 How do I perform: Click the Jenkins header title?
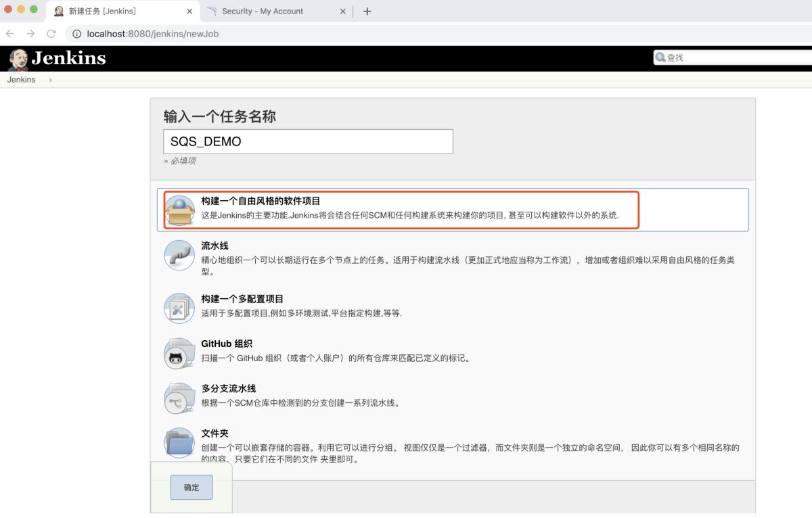68,58
